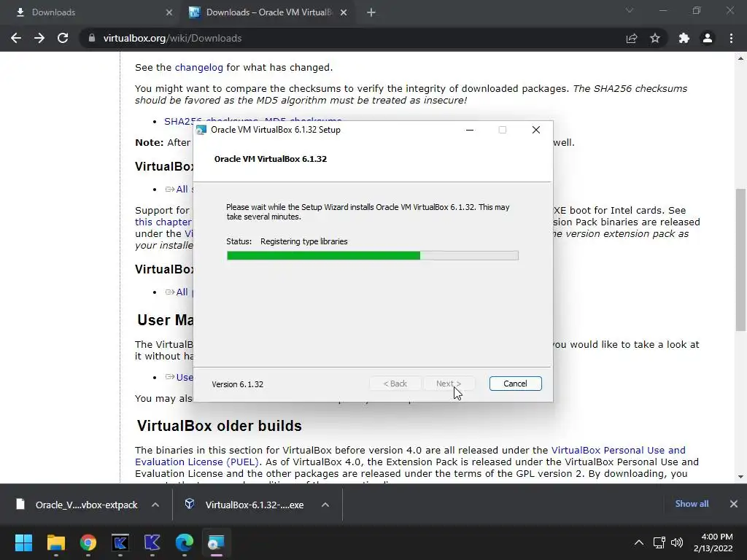Click the 'this chapter' link
The width and height of the screenshot is (747, 560).
163,222
